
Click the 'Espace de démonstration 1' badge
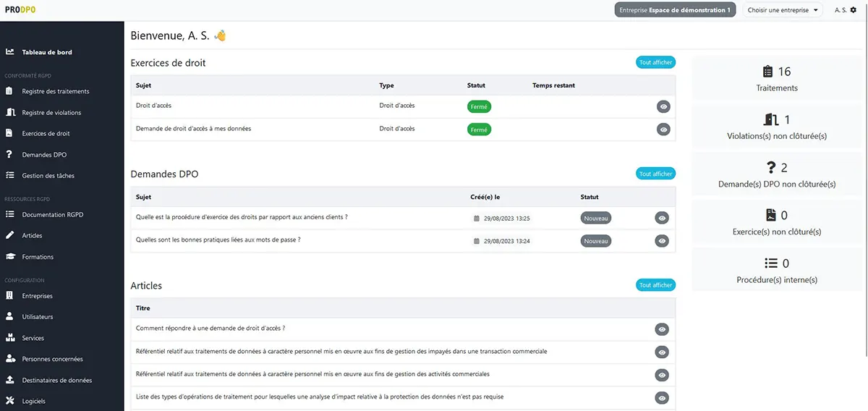(x=675, y=10)
